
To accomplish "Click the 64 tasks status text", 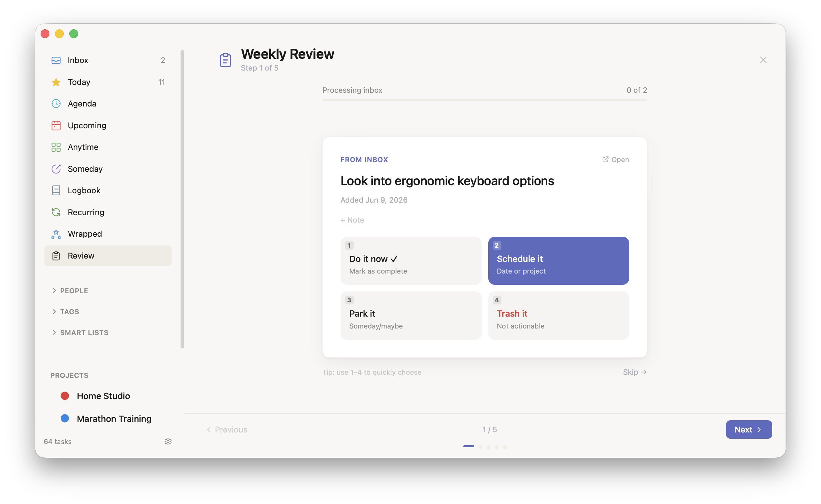I will [x=58, y=441].
